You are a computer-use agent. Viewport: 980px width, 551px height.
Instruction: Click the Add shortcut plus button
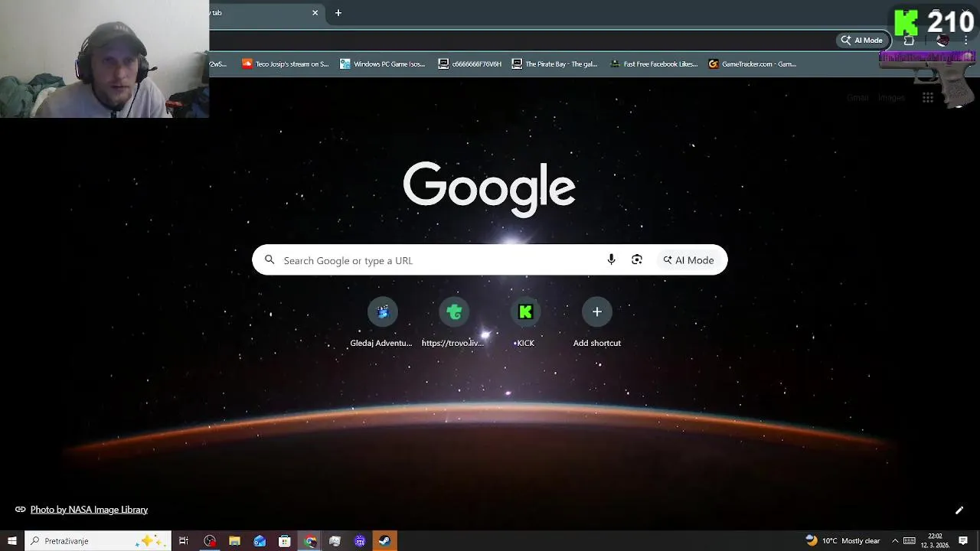click(x=597, y=311)
